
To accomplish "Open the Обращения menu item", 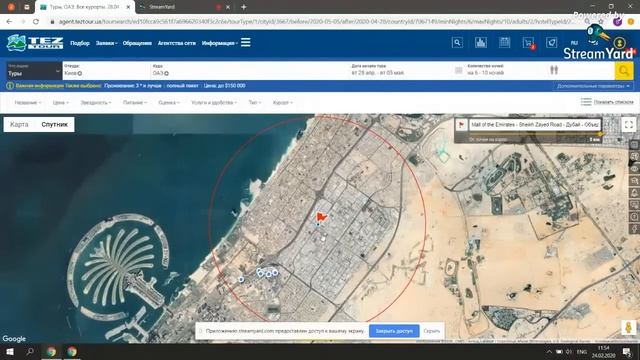I will 137,43.
